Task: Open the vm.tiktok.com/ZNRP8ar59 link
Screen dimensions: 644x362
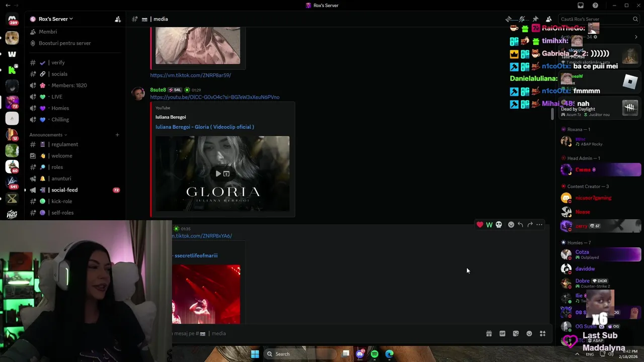Action: 191,75
